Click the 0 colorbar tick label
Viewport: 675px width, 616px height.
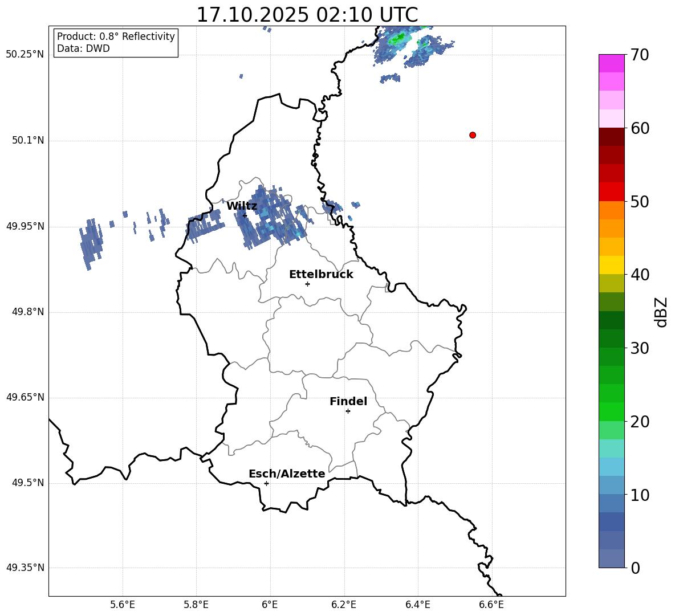tap(635, 568)
